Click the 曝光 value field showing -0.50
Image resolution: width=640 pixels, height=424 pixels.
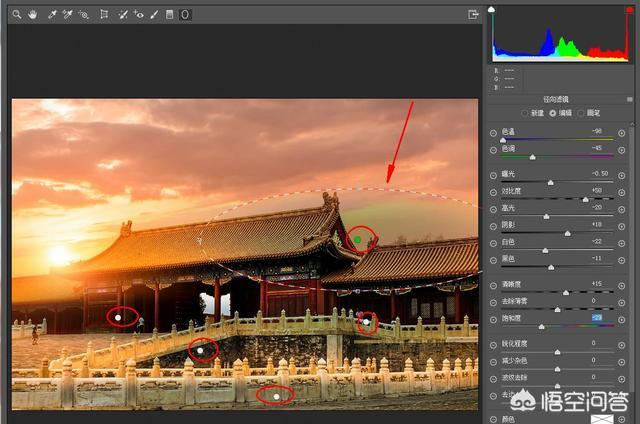tap(600, 173)
